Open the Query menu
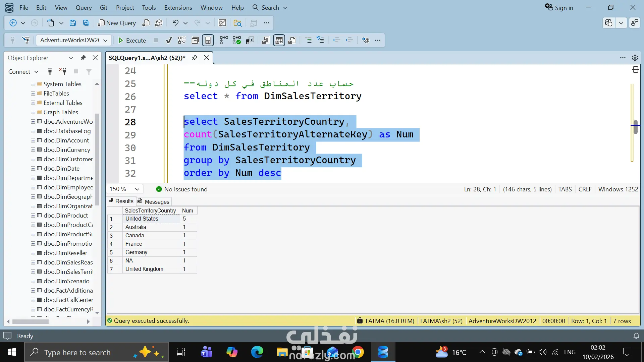The image size is (644, 362). click(x=84, y=7)
